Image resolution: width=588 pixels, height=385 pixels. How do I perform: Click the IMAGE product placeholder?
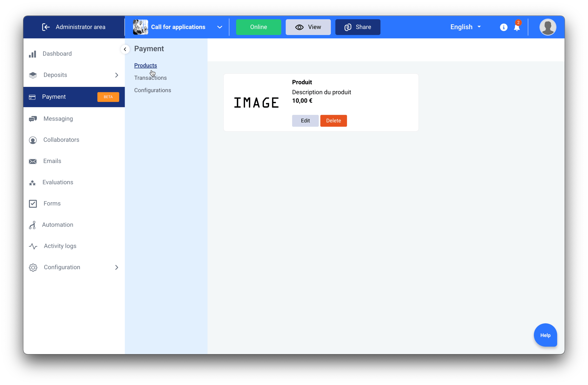(256, 103)
